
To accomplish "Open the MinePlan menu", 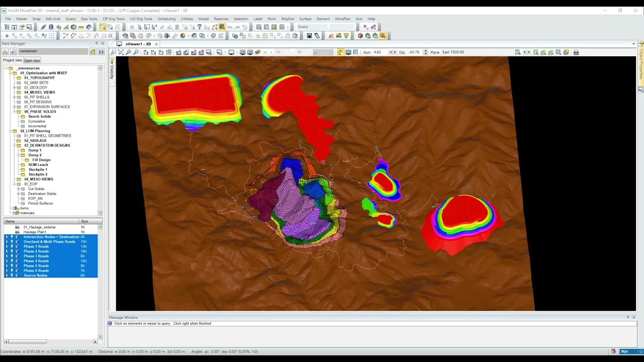I will click(x=343, y=19).
